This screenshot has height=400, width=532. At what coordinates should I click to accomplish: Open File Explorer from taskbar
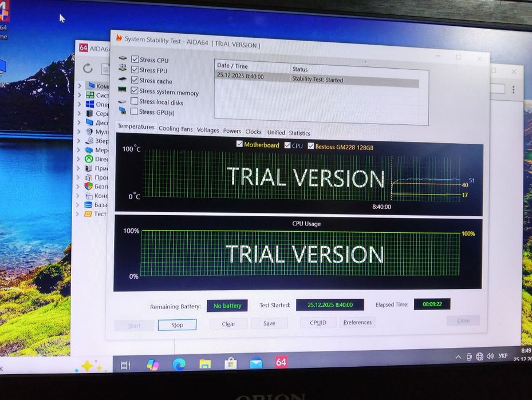tap(205, 364)
